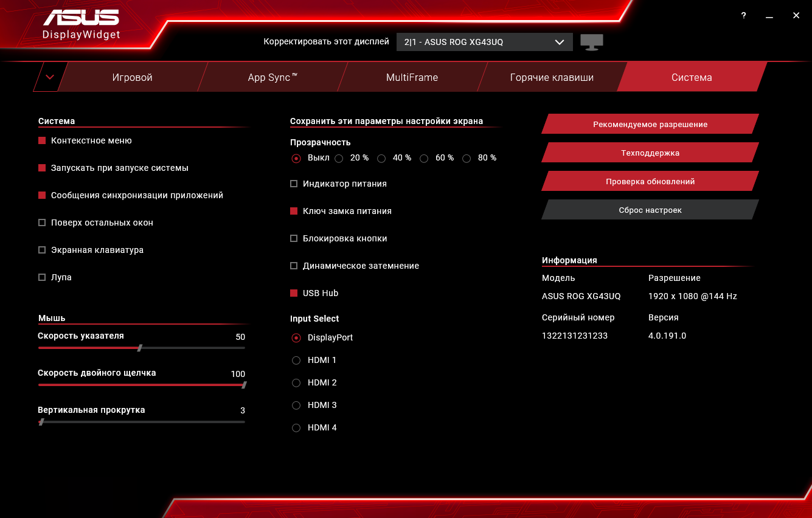Screen dimensions: 812x518
Task: Choose HDMI 3 input
Action: click(296, 406)
